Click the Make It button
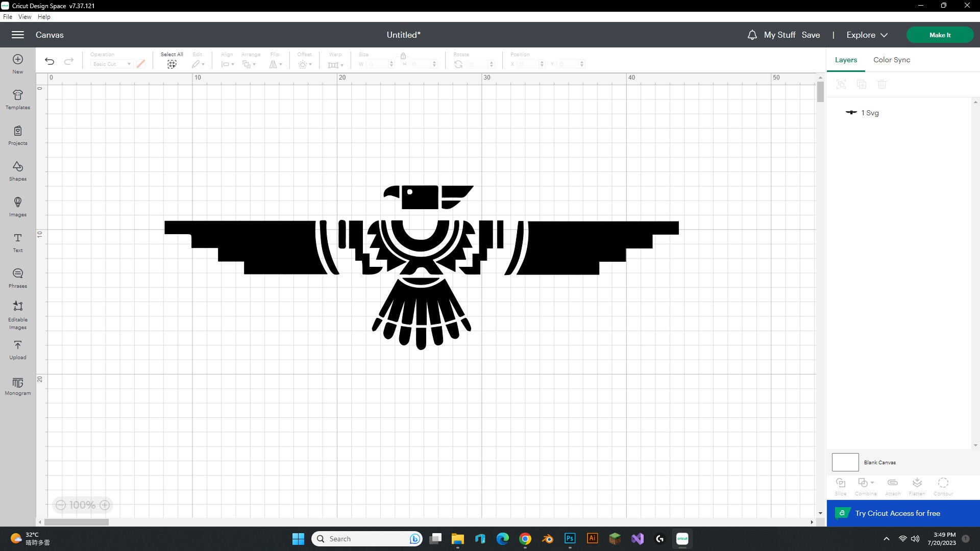980x551 pixels. point(940,35)
